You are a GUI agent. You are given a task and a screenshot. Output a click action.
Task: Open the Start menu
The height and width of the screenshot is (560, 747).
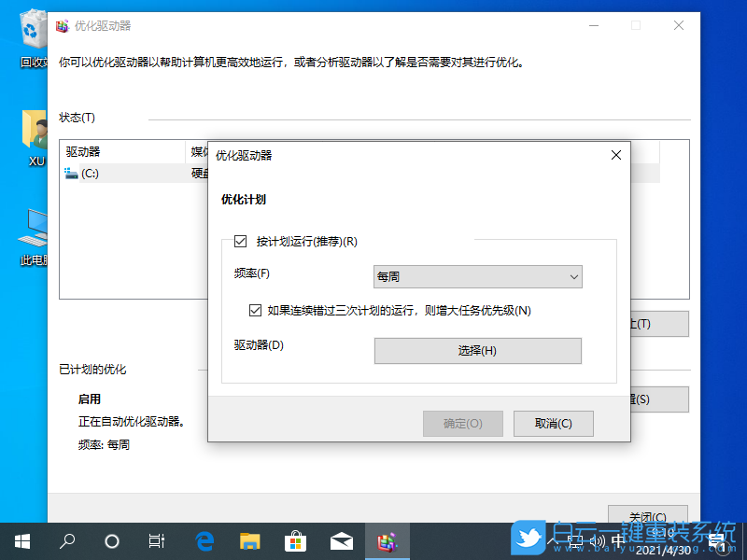click(21, 540)
